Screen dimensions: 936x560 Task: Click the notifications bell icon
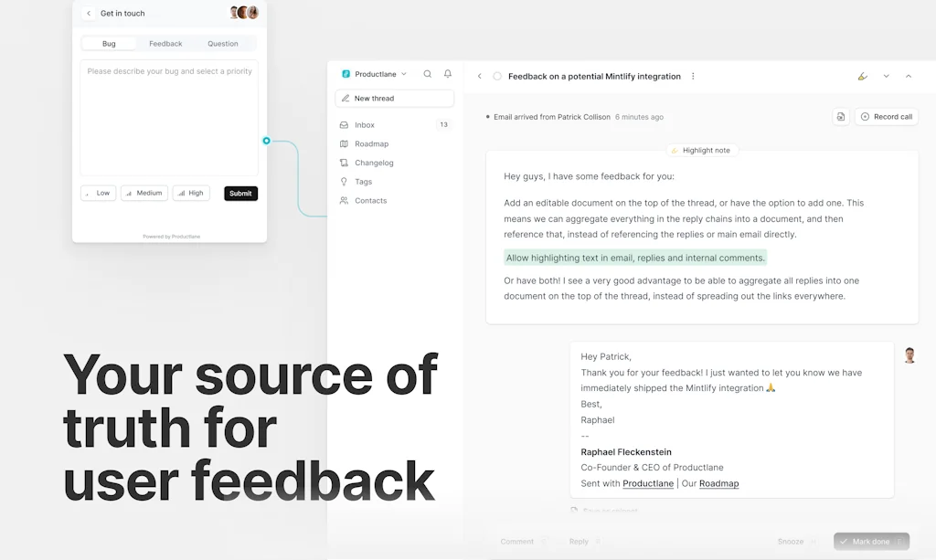point(447,74)
